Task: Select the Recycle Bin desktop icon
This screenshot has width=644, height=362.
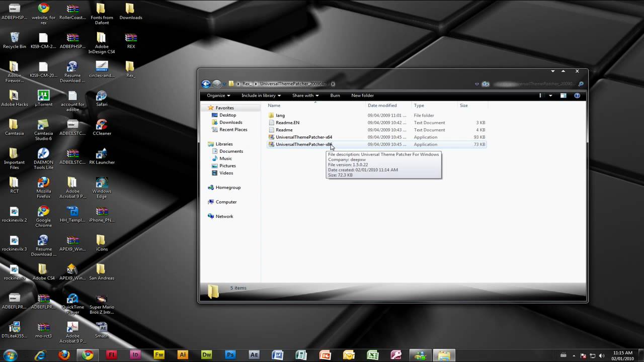Action: (15, 40)
